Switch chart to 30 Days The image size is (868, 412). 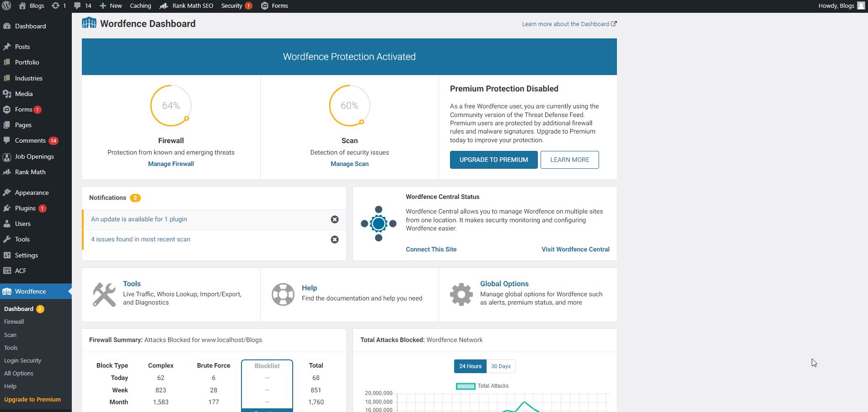coord(501,366)
